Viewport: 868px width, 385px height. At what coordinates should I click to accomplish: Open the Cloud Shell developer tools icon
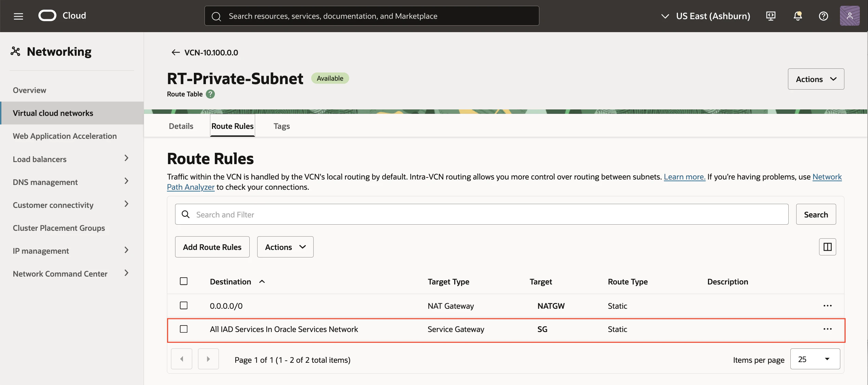[771, 16]
